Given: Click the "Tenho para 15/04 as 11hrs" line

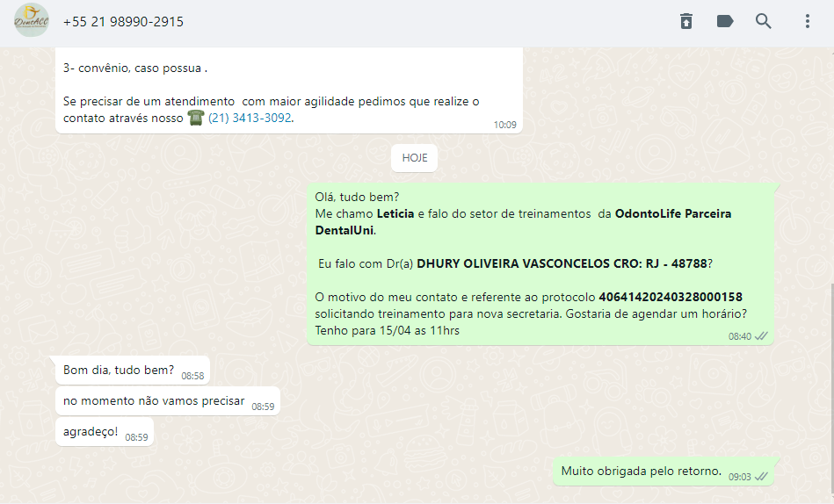Looking at the screenshot, I should click(x=388, y=331).
